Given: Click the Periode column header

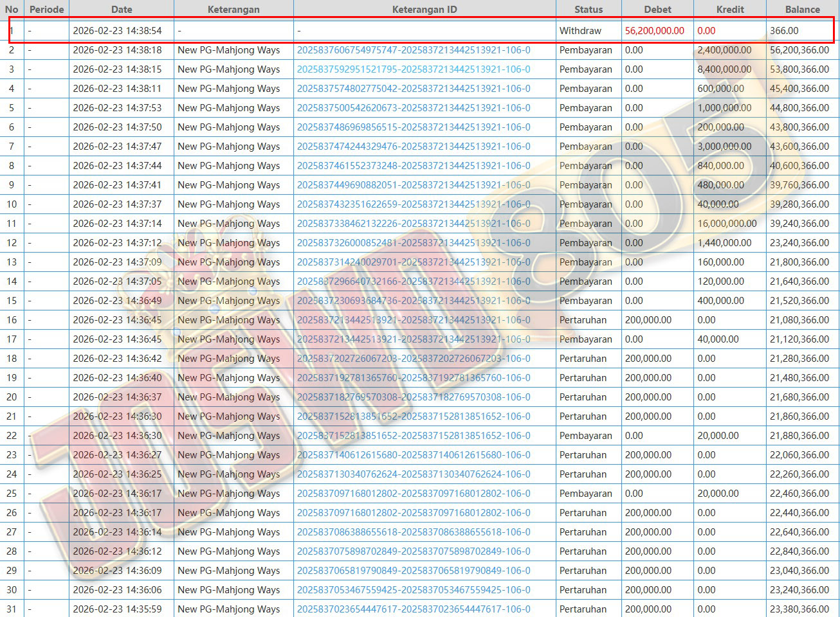Looking at the screenshot, I should [x=46, y=10].
